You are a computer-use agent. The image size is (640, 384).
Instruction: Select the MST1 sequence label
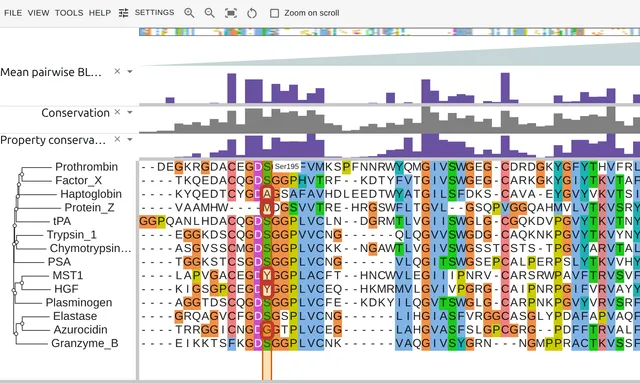[68, 275]
